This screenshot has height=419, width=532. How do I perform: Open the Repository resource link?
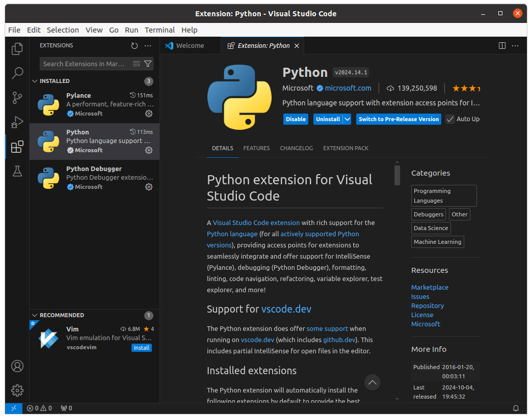click(x=428, y=306)
